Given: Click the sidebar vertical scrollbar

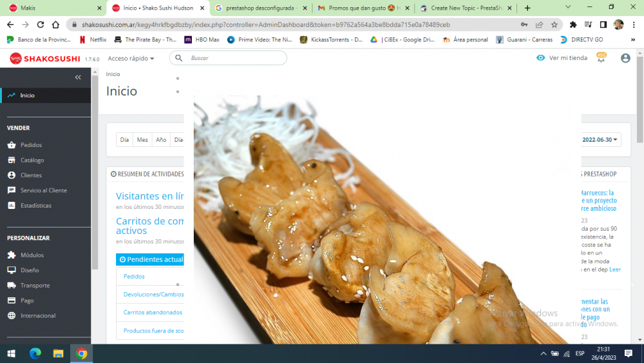Looking at the screenshot, I should pos(95,173).
